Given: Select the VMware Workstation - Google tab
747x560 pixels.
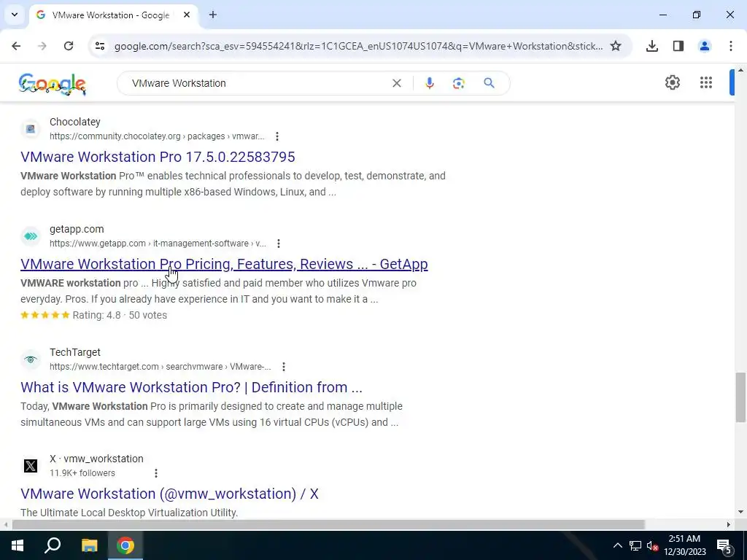Looking at the screenshot, I should (x=113, y=15).
